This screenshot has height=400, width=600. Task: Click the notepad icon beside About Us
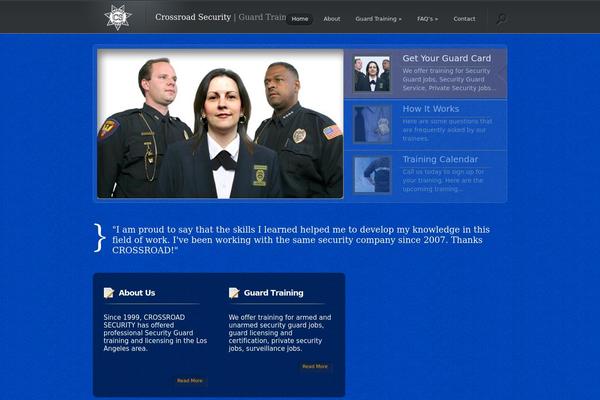109,293
